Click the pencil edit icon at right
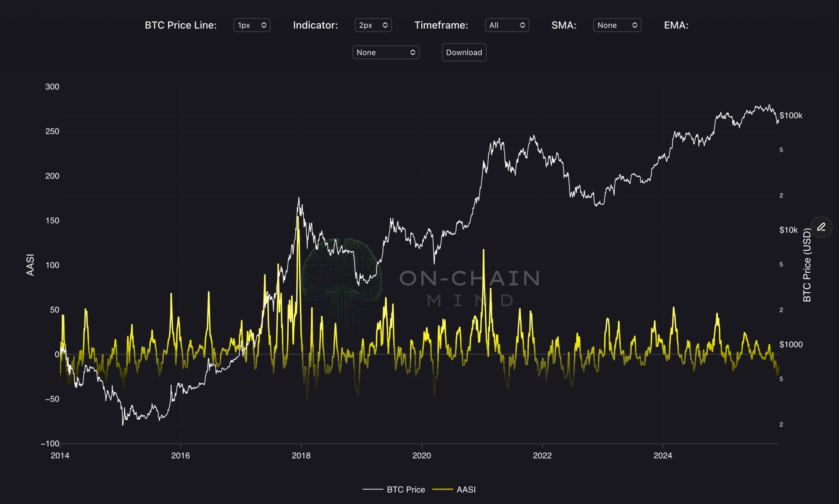 coord(821,227)
